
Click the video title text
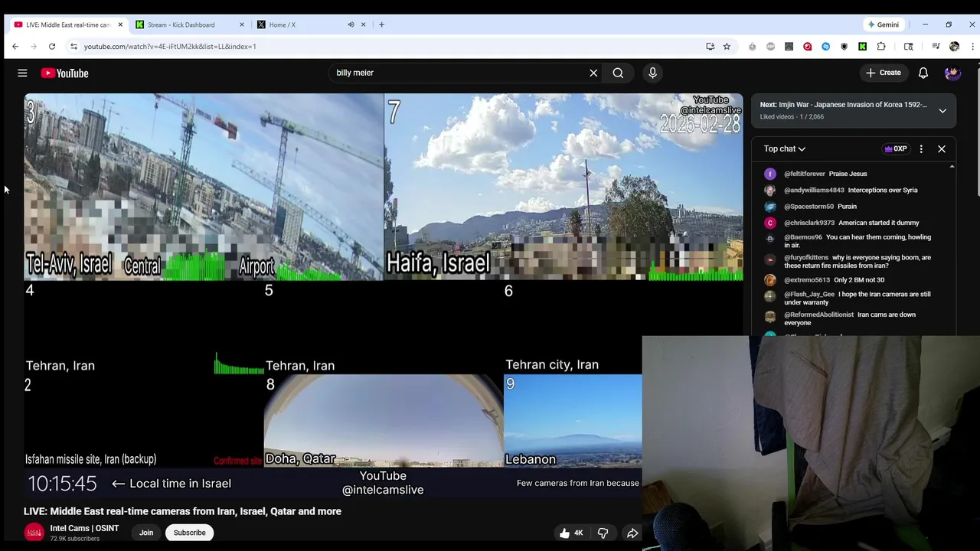[x=182, y=511]
